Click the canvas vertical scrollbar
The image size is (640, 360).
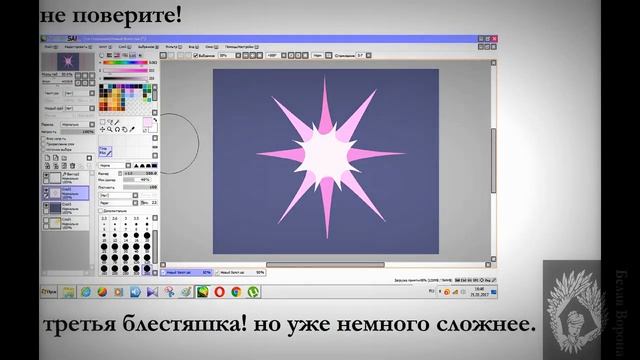pyautogui.click(x=493, y=160)
